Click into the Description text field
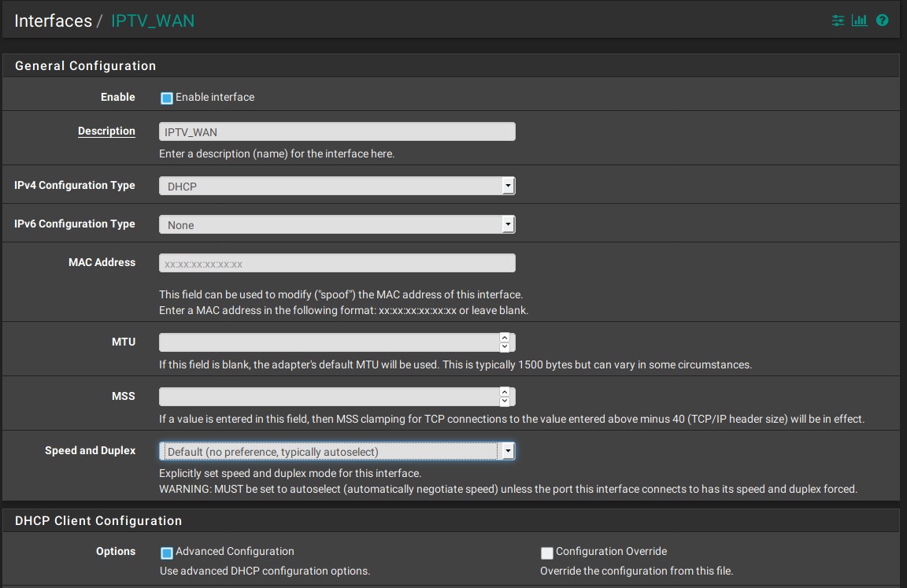The image size is (907, 588). [337, 131]
